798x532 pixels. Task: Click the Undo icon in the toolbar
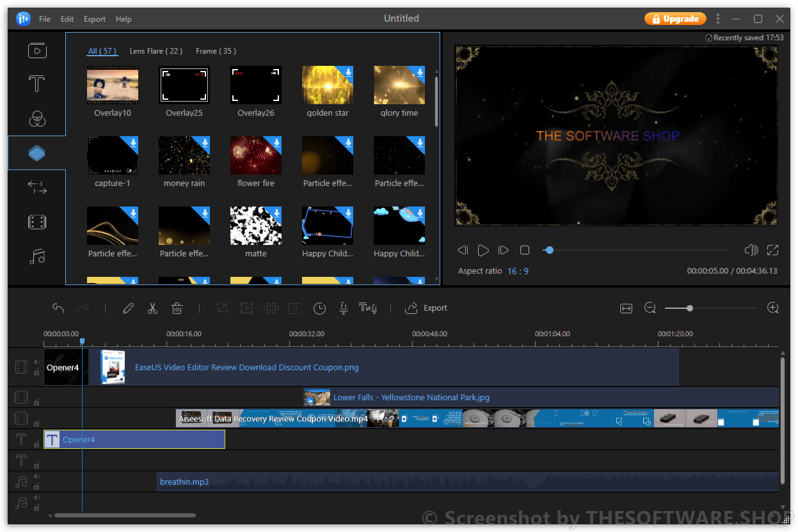click(58, 308)
